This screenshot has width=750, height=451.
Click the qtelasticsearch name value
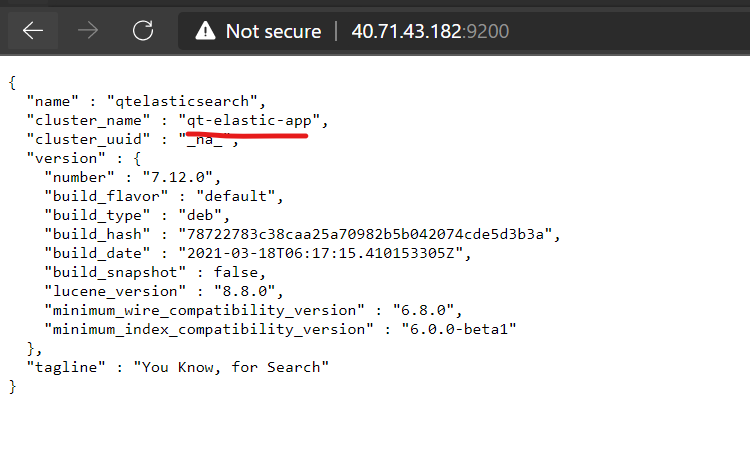pos(182,101)
